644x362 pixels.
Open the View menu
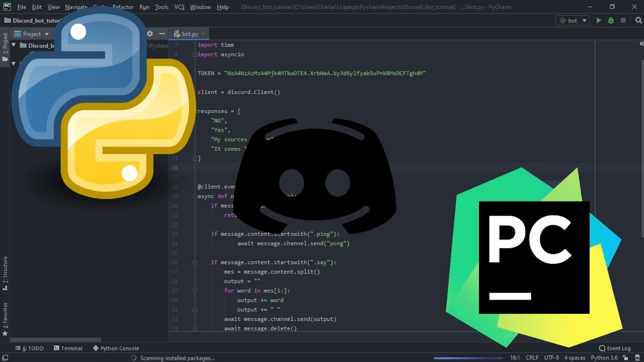point(53,7)
